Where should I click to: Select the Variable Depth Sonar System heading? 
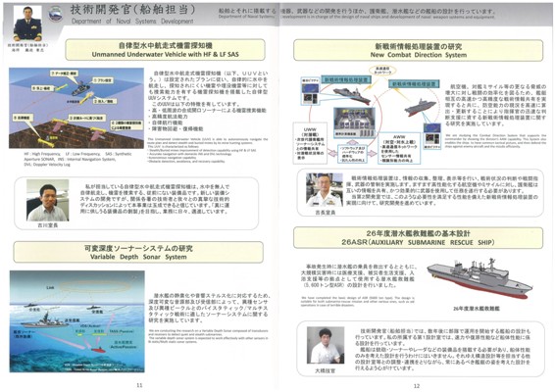tap(138, 252)
